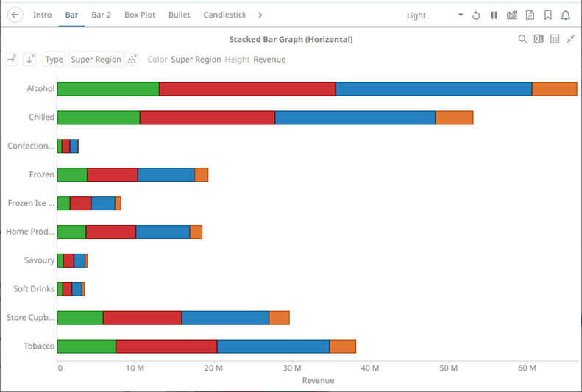The width and height of the screenshot is (582, 392).
Task: Click the back arrow button
Action: pyautogui.click(x=15, y=15)
